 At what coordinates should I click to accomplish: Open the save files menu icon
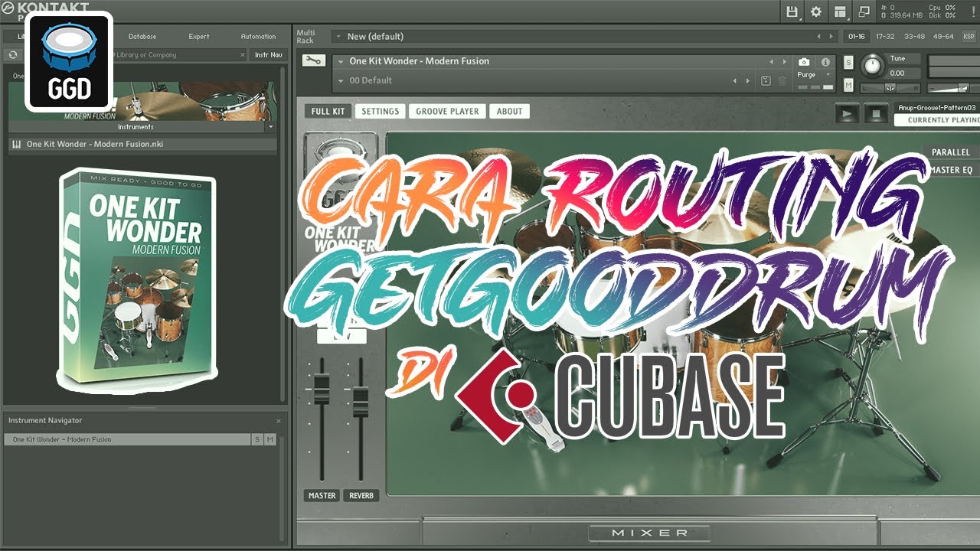[792, 11]
